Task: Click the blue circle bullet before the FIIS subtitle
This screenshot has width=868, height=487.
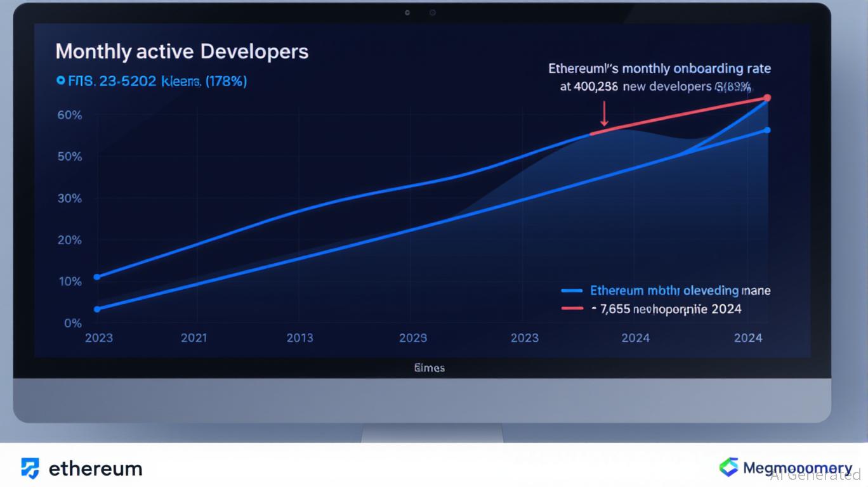Action: [x=60, y=81]
